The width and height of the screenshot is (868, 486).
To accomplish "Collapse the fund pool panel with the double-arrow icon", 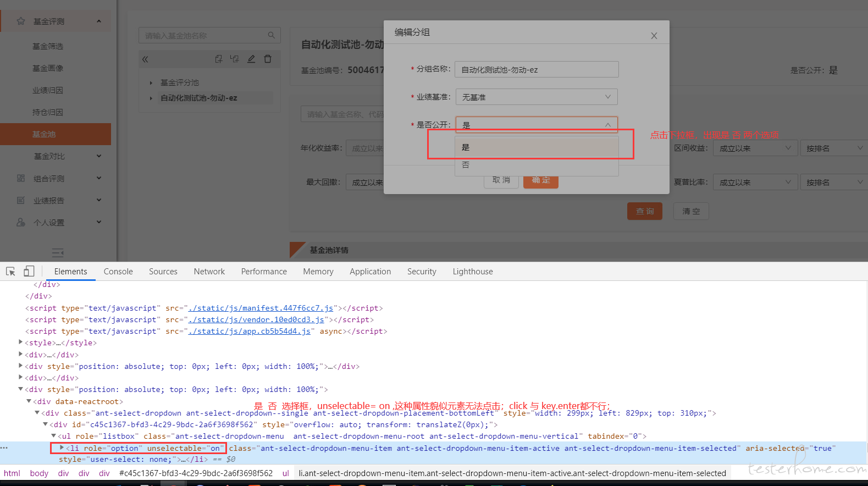I will (x=145, y=59).
